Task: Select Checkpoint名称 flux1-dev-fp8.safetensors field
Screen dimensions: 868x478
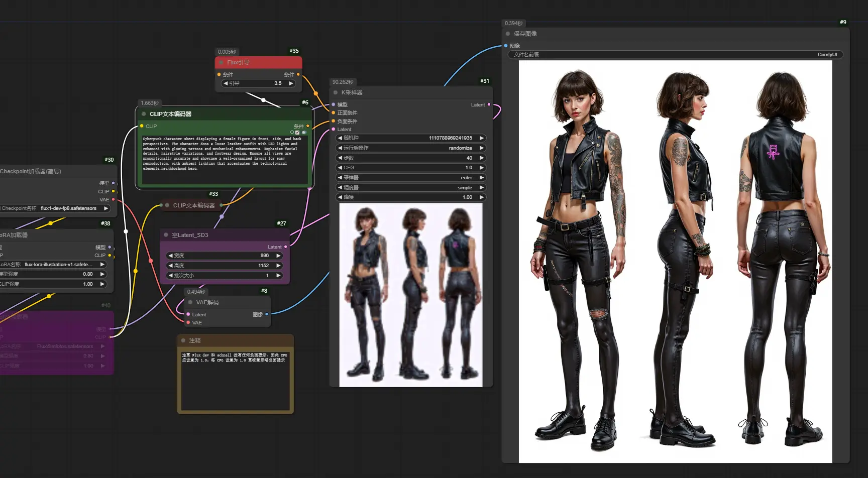Action: coord(54,208)
